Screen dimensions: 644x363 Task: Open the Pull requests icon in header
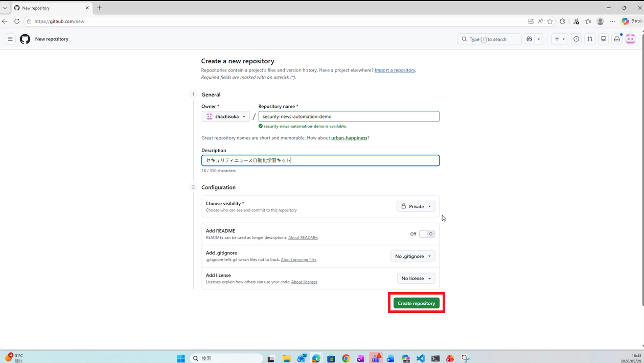[590, 39]
